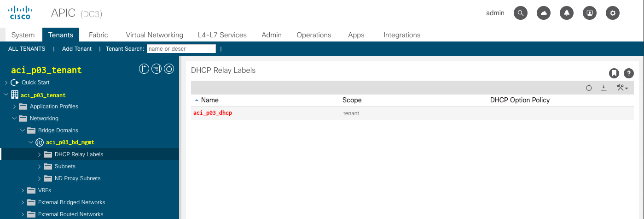Click the Tenant Search input field
The height and width of the screenshot is (219, 644).
(181, 49)
